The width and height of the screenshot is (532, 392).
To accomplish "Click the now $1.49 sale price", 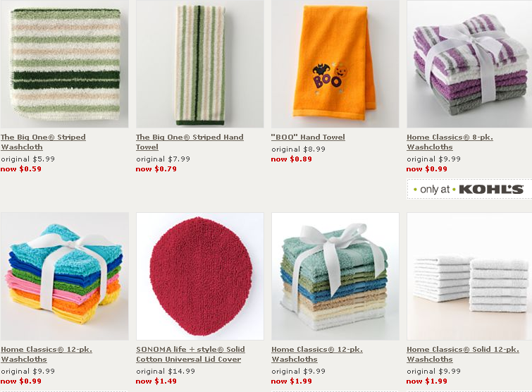I will (156, 381).
